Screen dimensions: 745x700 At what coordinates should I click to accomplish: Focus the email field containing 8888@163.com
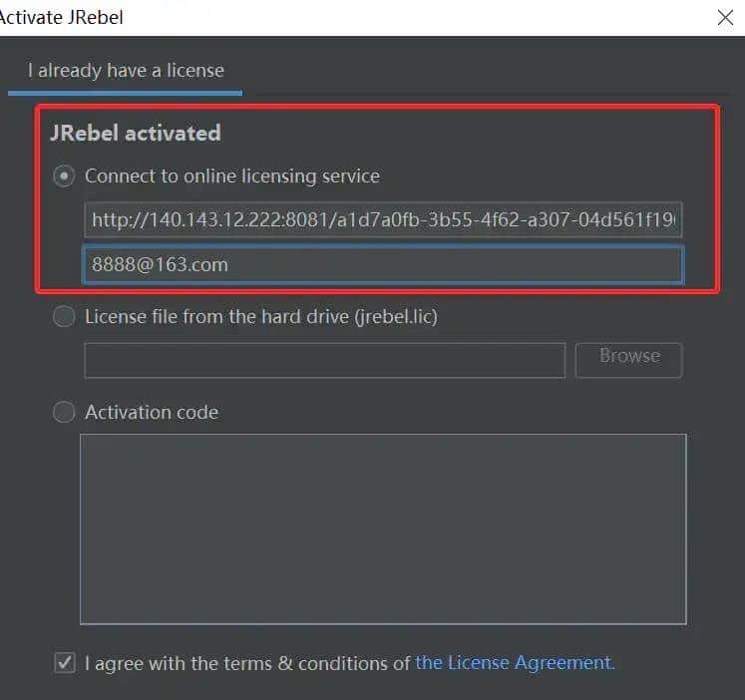coord(384,265)
